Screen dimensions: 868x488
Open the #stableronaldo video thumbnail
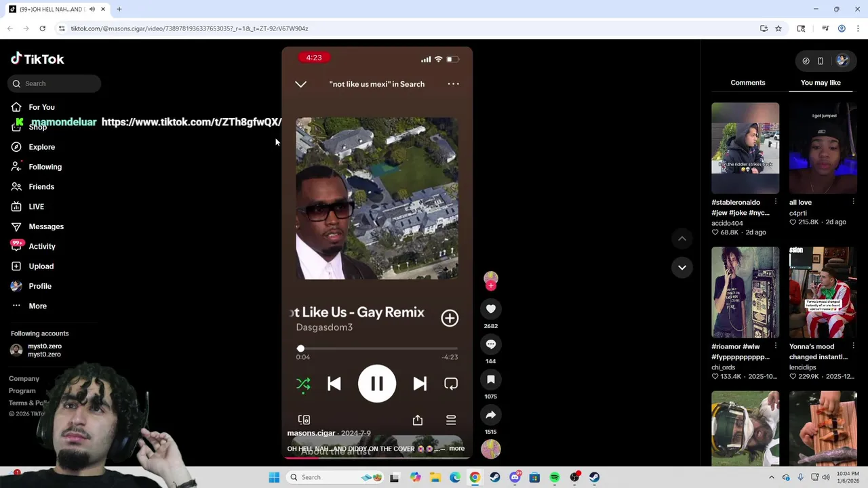pos(745,148)
